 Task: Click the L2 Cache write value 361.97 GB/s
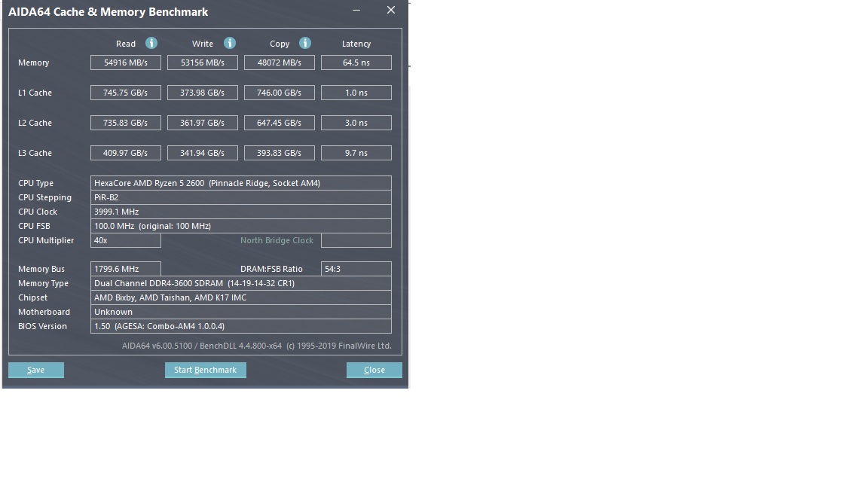(x=203, y=123)
